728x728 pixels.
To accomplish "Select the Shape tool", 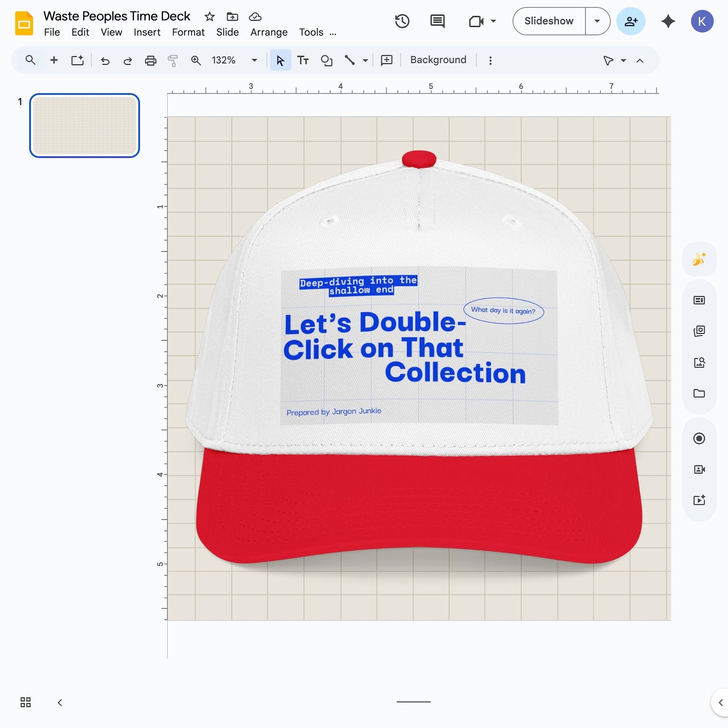I will coord(326,60).
